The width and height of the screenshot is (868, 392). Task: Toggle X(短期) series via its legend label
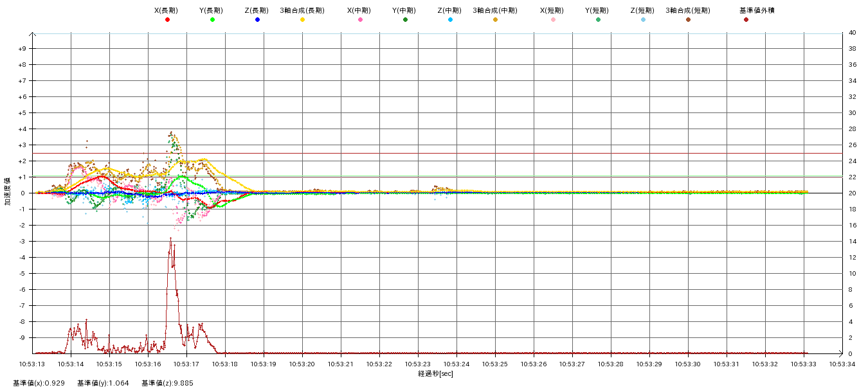coord(552,10)
